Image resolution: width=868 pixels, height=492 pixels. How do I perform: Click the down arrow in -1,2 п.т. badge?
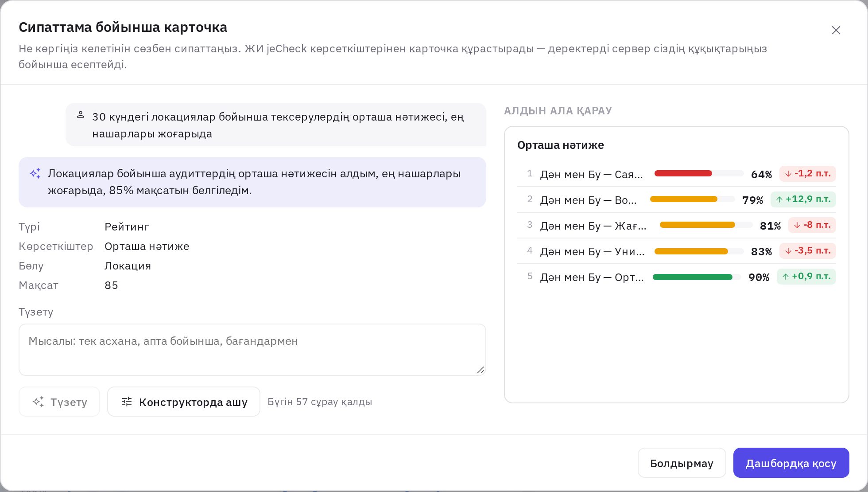pos(788,174)
